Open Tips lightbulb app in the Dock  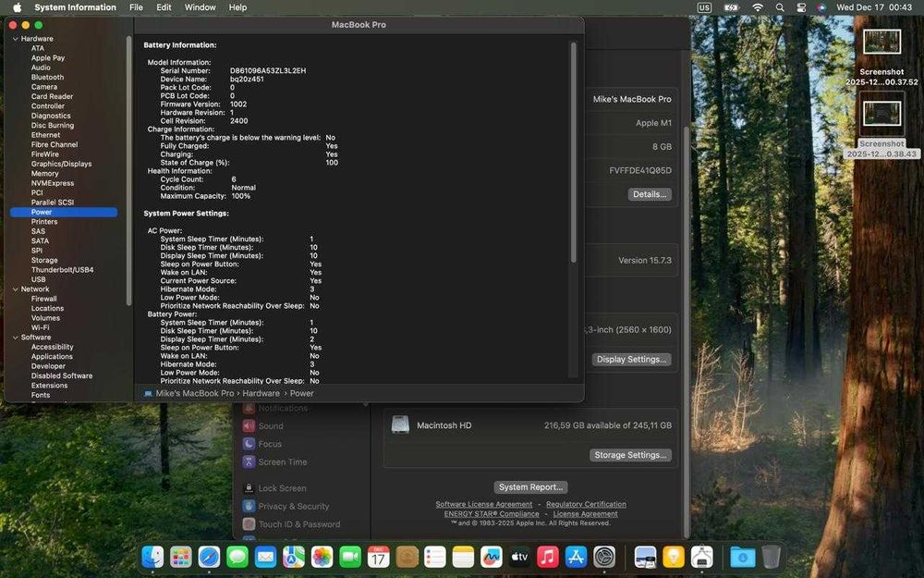tap(674, 557)
